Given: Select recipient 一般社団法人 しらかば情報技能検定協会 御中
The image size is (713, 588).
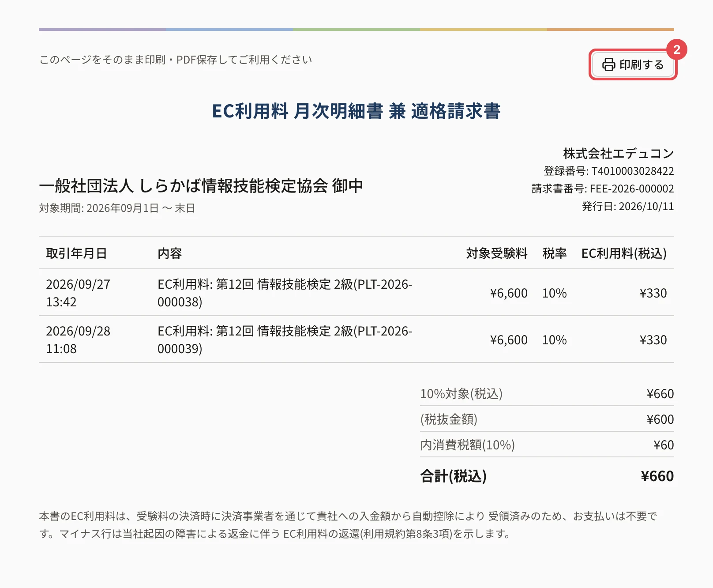Looking at the screenshot, I should [x=201, y=186].
